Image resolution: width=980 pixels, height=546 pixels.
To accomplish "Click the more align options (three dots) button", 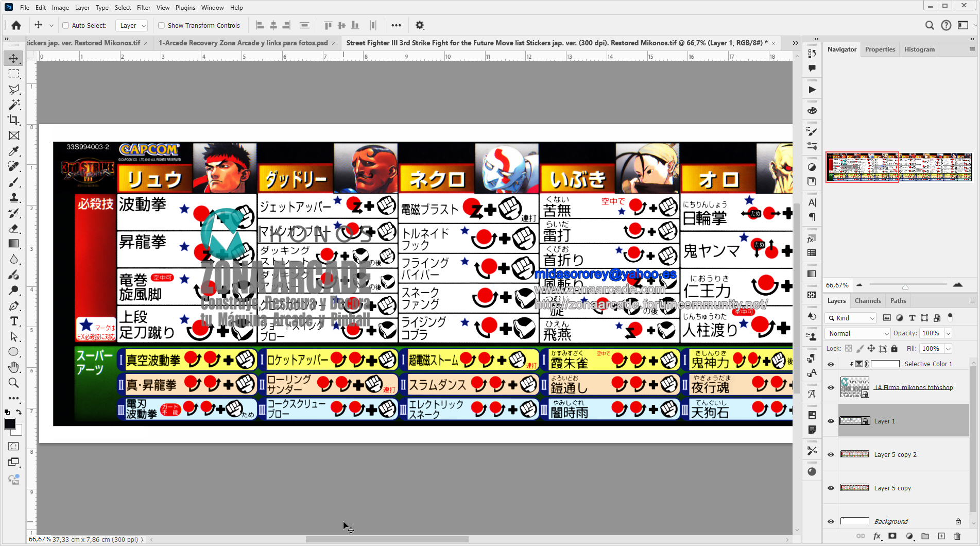I will (396, 25).
